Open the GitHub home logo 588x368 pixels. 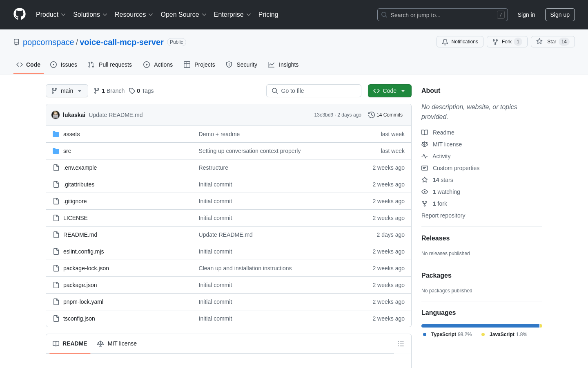pos(20,14)
